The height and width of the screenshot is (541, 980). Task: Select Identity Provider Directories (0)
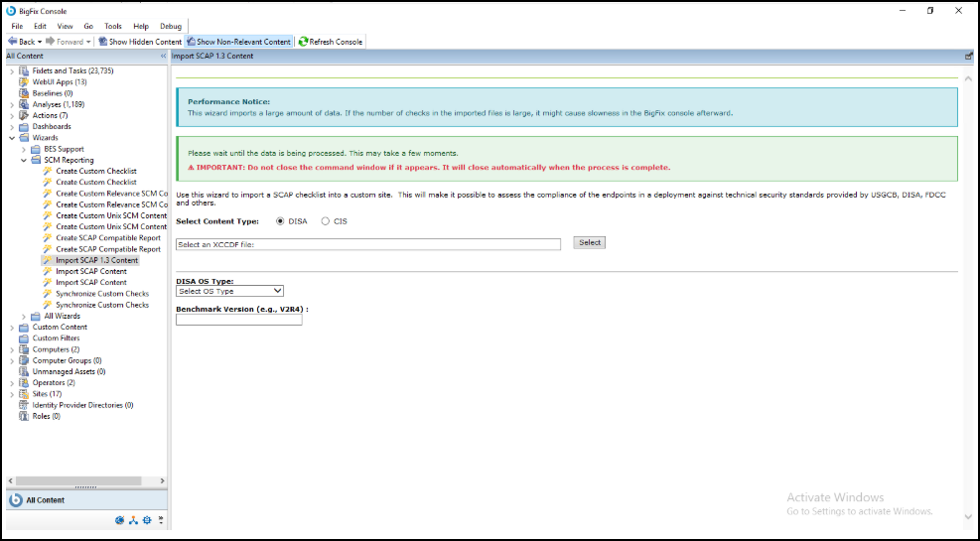[x=82, y=405]
